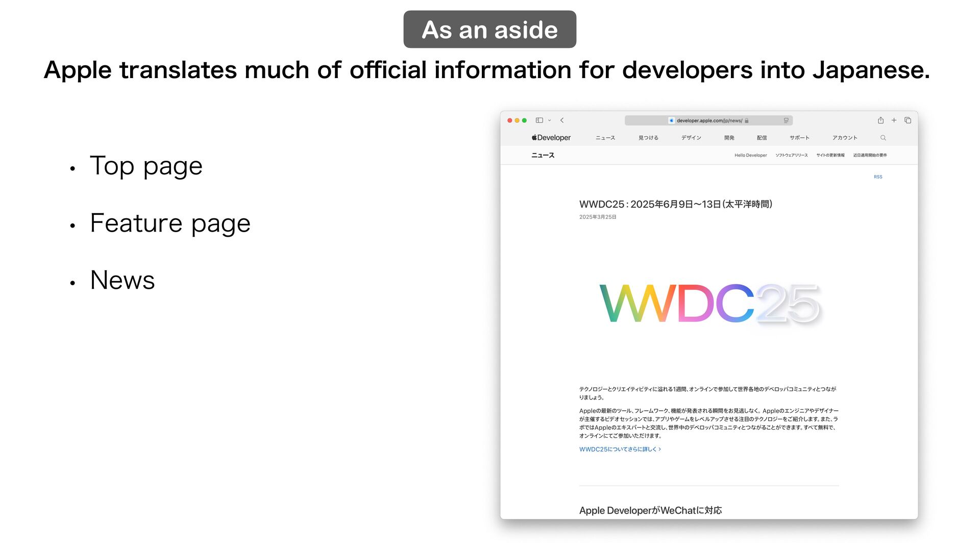Open the 見つける navigation item
Screen dimensions: 980x551
[648, 138]
